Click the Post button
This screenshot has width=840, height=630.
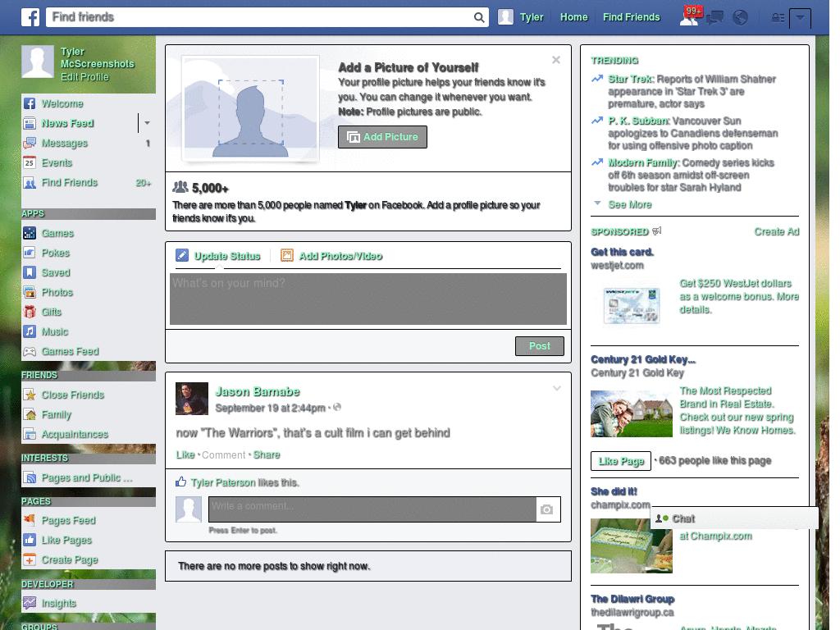540,346
